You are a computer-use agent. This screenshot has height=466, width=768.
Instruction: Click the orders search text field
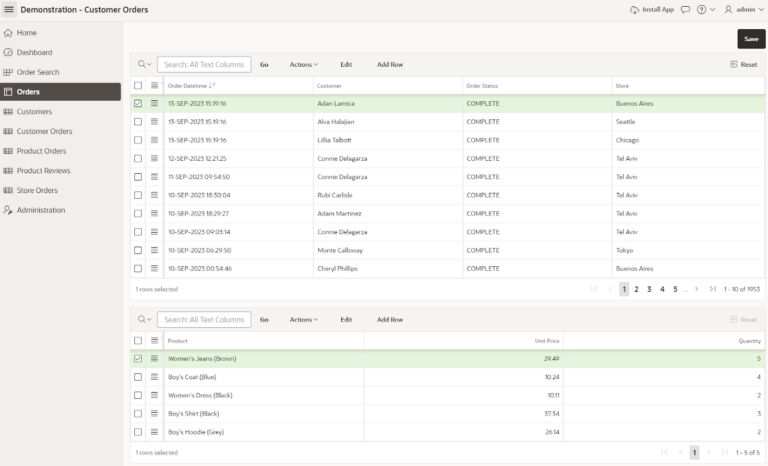tap(204, 64)
